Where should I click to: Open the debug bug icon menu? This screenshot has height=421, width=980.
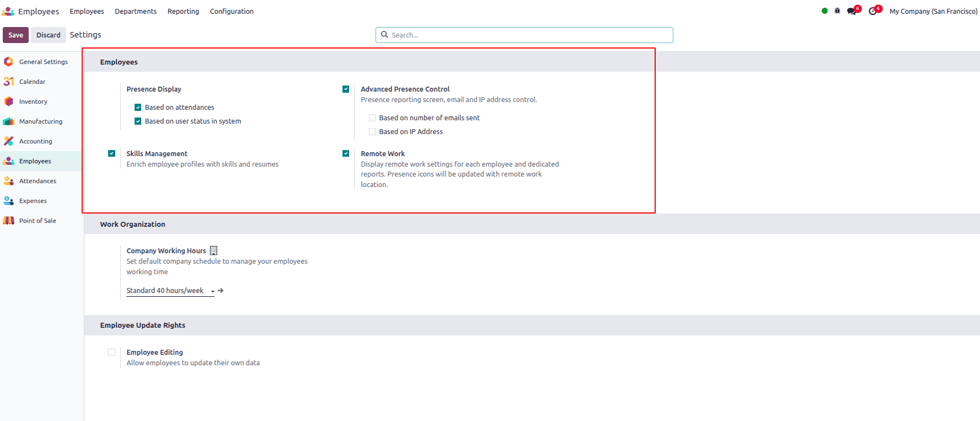[837, 10]
